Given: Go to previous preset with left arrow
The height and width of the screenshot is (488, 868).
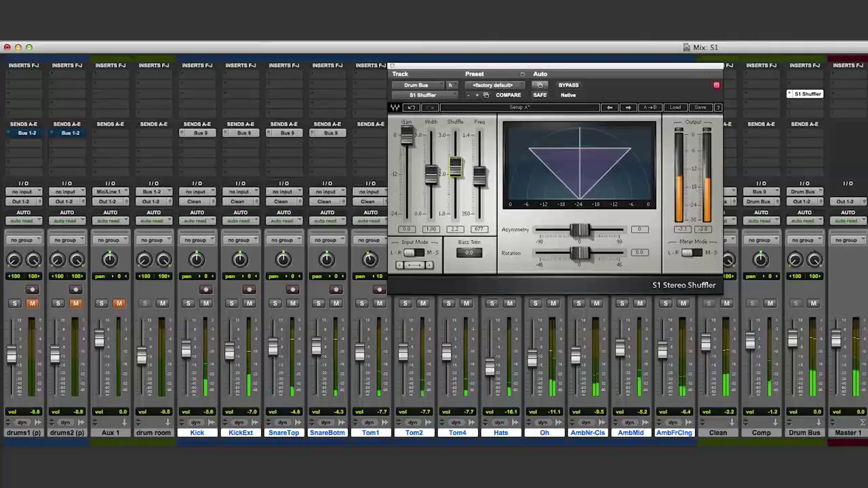Looking at the screenshot, I should pos(610,108).
